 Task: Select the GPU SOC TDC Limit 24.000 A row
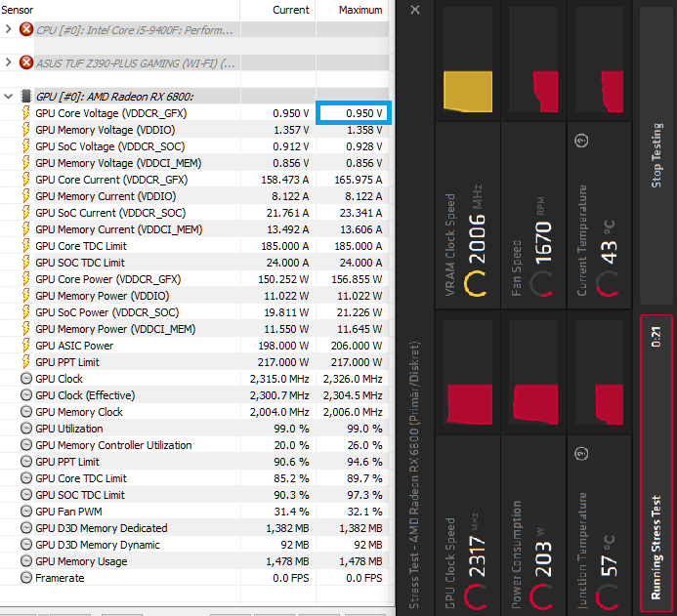point(194,263)
